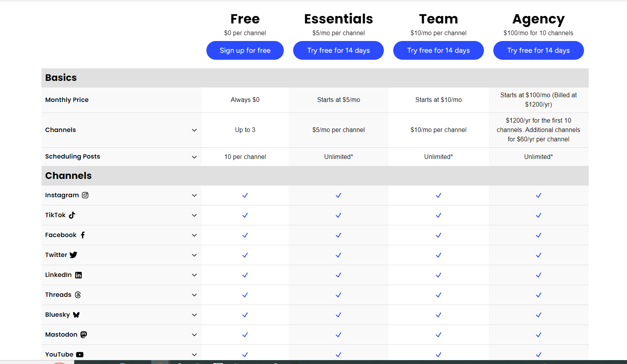The image size is (627, 364).
Task: Click the Twitter checkmark under the Essentials plan
Action: pos(339,255)
